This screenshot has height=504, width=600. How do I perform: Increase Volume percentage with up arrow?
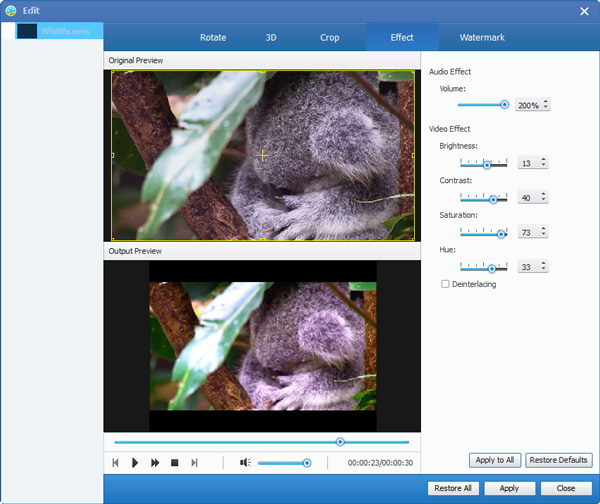(546, 102)
